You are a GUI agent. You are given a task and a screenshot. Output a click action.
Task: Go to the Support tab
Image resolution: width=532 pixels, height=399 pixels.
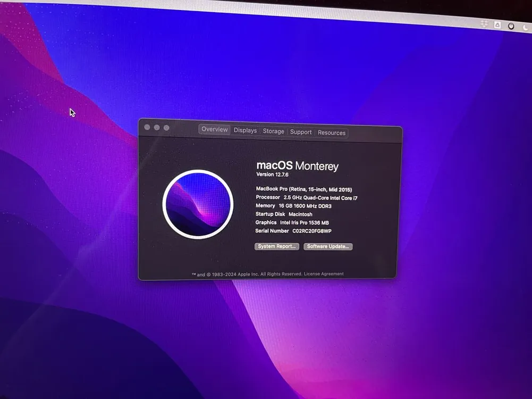301,132
